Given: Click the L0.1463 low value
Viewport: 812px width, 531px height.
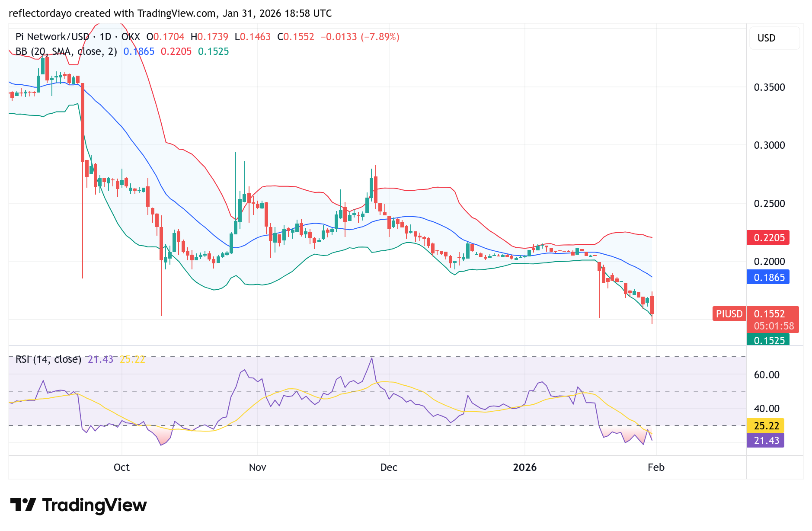Looking at the screenshot, I should [x=253, y=37].
